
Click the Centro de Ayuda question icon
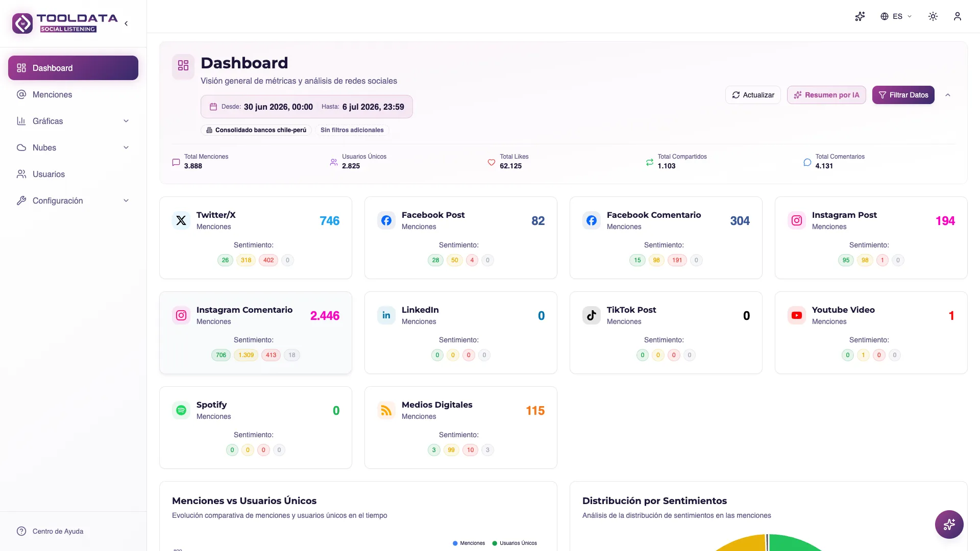pos(21,531)
